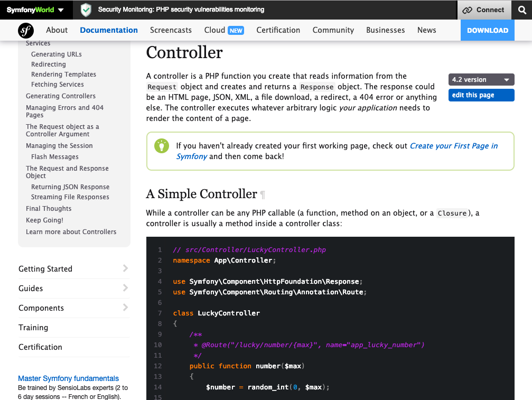Jump to Managing the Session section
Screen dimensions: 532x400
(59, 145)
